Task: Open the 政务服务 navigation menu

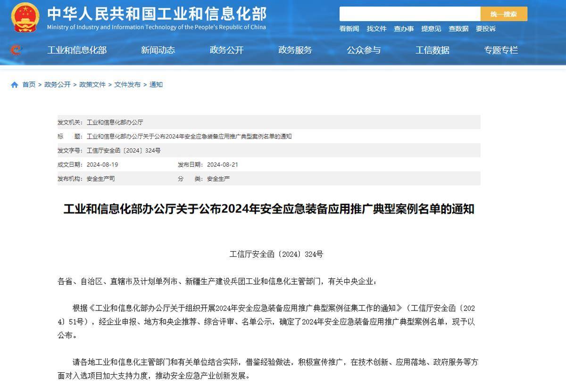Action: click(295, 50)
